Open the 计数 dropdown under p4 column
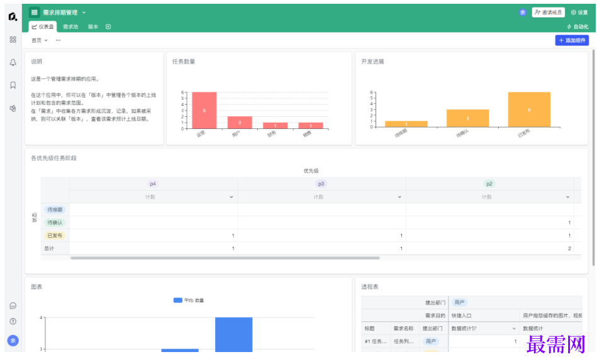 [231, 197]
